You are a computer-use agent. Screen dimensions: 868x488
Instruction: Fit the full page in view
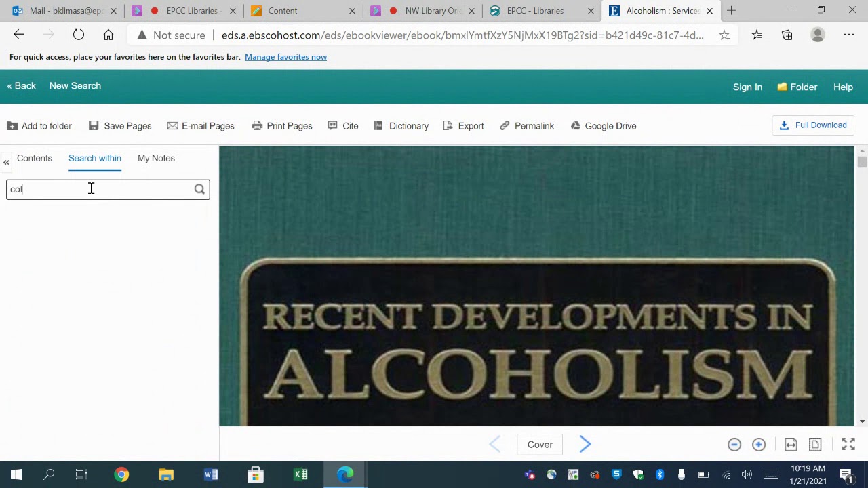coord(815,445)
